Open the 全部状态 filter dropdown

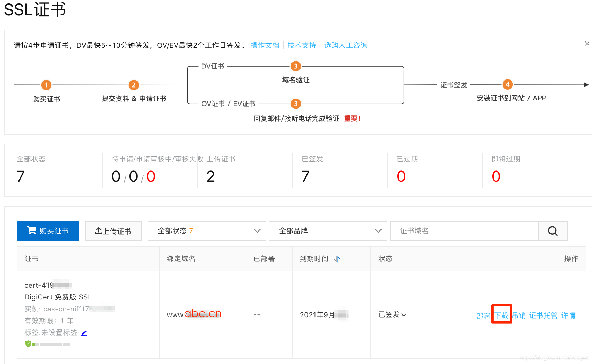[x=207, y=231]
